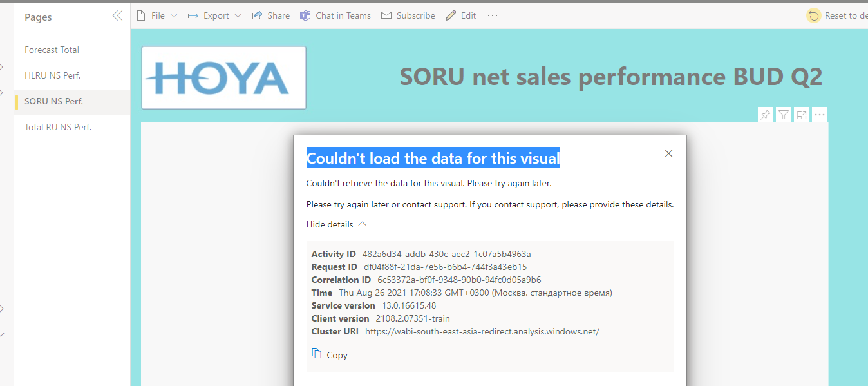Open the Export menu

(214, 15)
